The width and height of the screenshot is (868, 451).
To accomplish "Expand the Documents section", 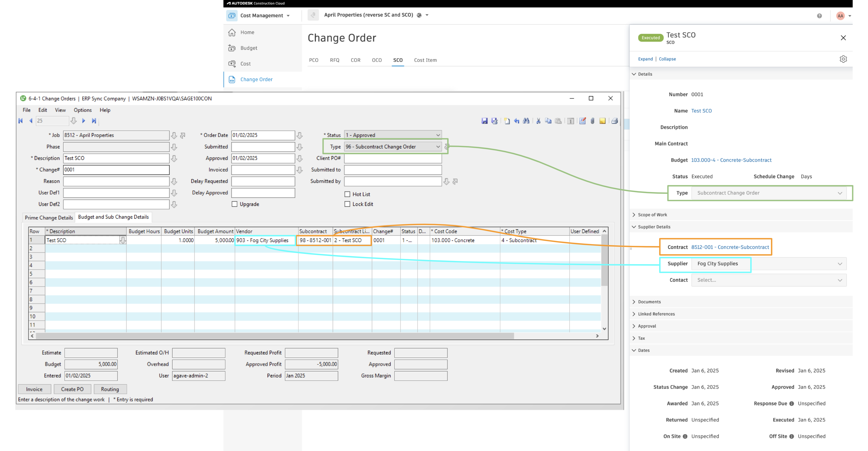I will click(634, 302).
